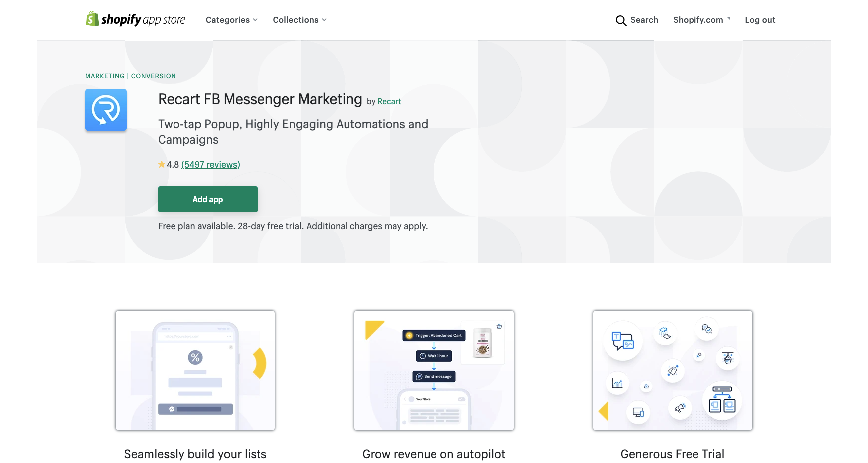This screenshot has width=868, height=463.
Task: Click the 'Grow revenue on autopilot' caption
Action: click(434, 454)
